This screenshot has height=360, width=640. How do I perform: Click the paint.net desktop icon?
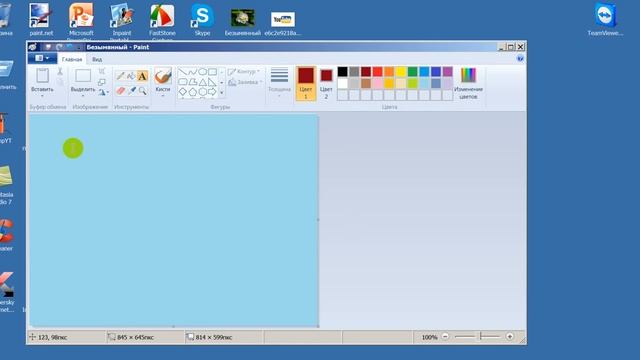point(41,20)
